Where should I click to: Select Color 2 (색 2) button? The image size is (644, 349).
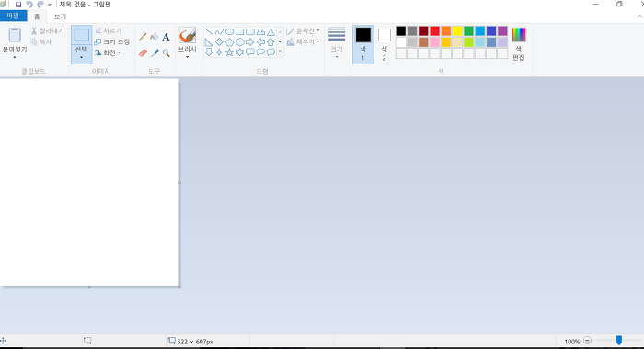click(385, 44)
